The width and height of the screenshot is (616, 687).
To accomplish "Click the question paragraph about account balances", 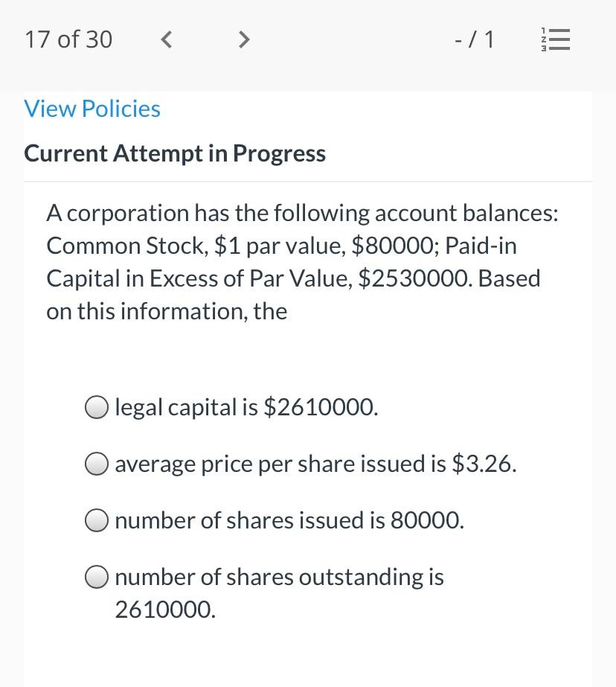I will pos(303,262).
